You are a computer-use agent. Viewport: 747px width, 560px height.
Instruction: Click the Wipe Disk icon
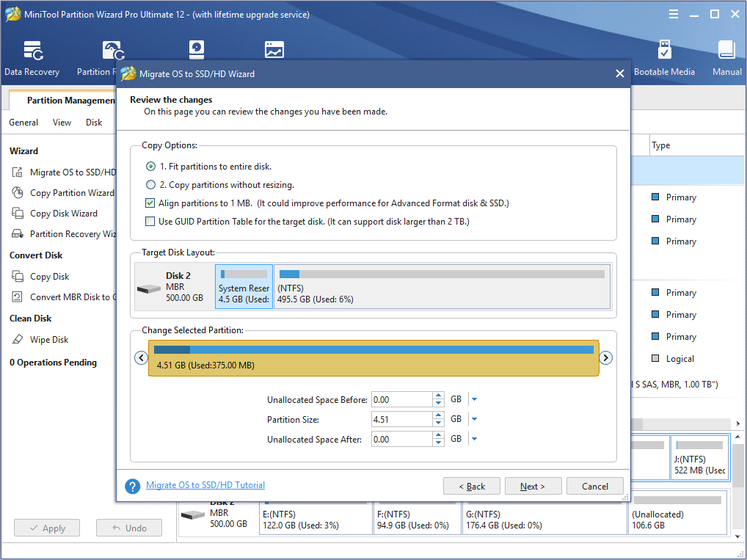(18, 340)
